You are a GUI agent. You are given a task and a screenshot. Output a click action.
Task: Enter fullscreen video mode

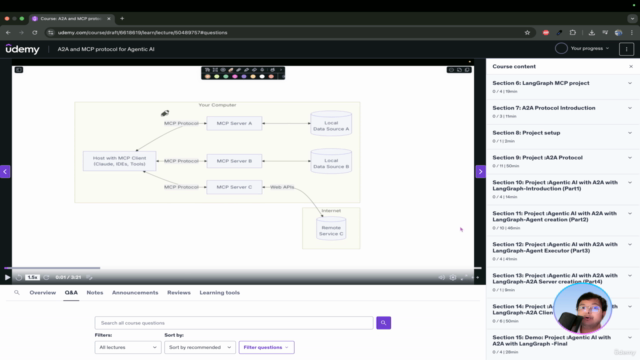(x=464, y=277)
